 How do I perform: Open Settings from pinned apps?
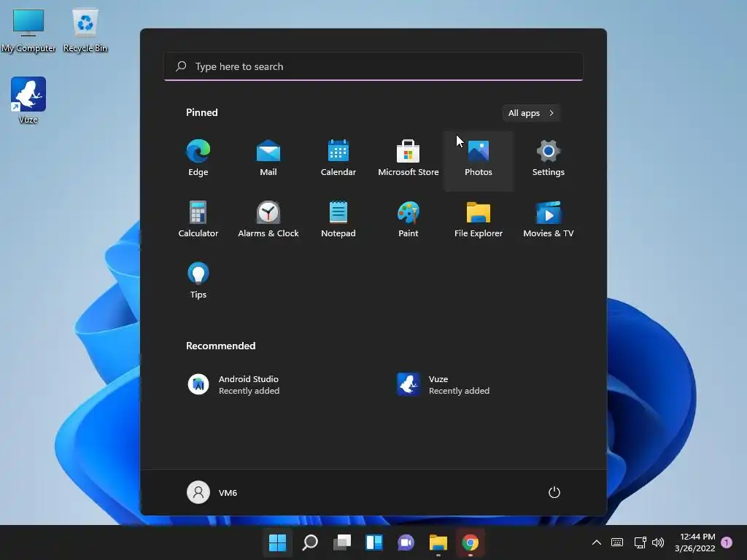click(549, 159)
